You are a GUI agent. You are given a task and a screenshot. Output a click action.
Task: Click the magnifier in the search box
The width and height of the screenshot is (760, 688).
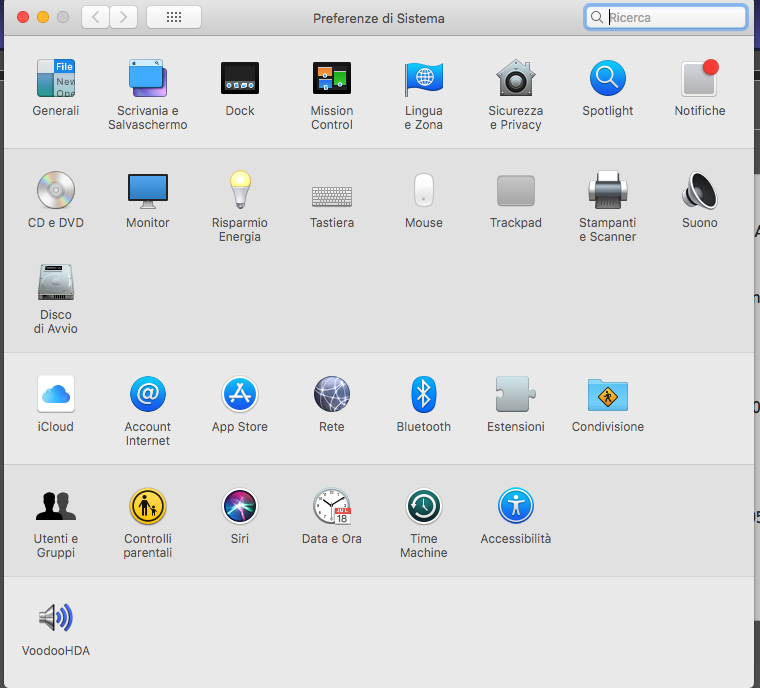[597, 17]
